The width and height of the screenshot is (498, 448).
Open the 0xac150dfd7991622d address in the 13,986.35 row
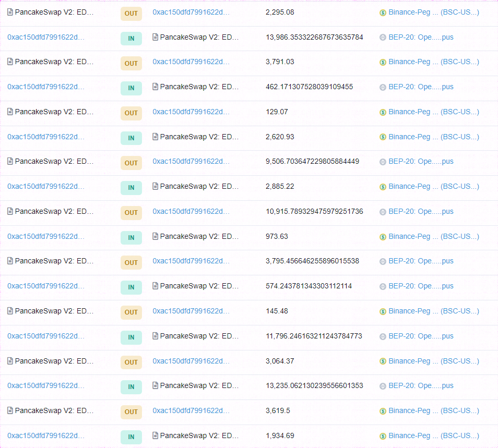tap(46, 37)
